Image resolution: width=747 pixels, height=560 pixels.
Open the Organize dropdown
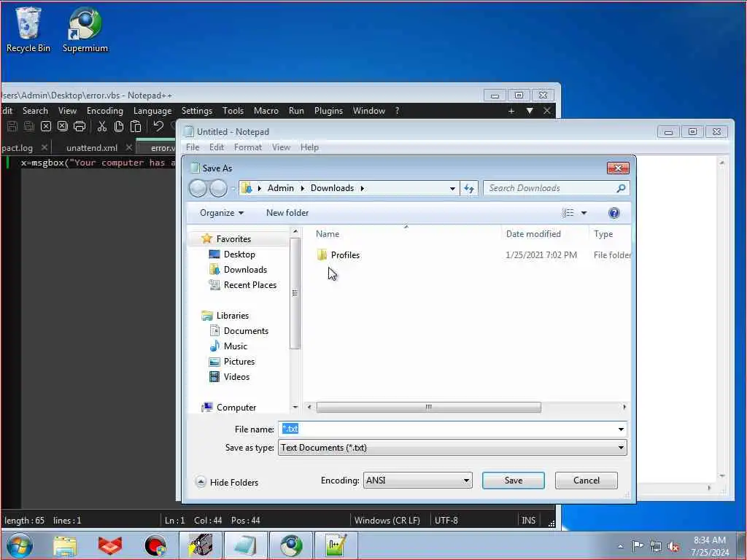(222, 213)
